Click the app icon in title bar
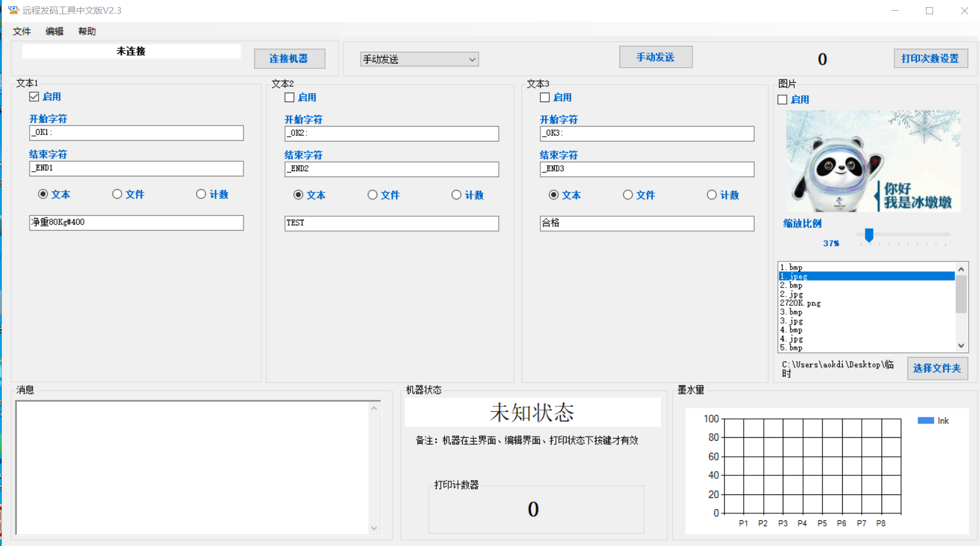The image size is (980, 546). point(13,10)
